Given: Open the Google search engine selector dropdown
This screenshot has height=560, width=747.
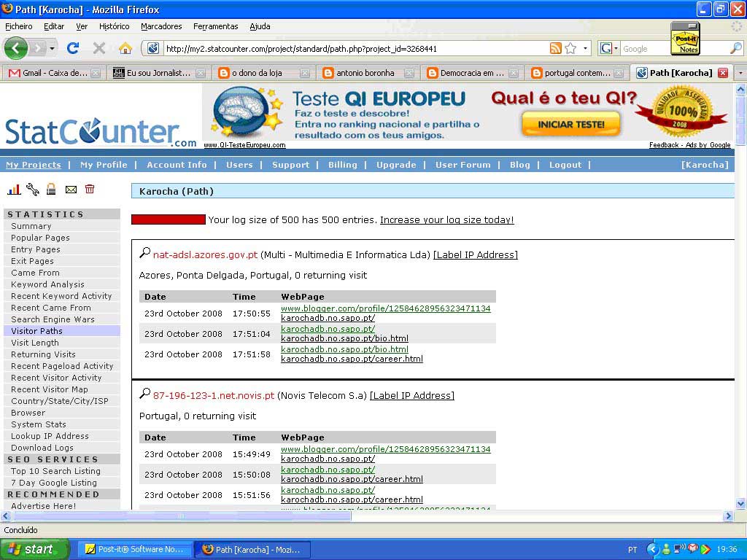Looking at the screenshot, I should tap(609, 48).
